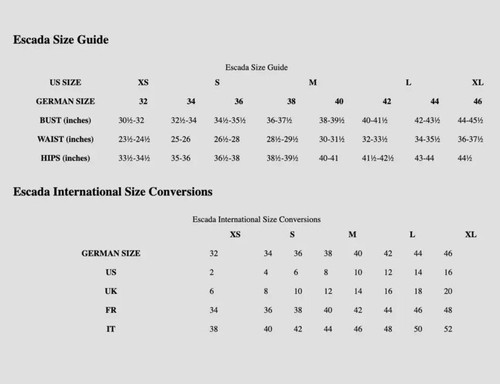
Task: Select waist measurement 25-26
Action: tap(181, 139)
